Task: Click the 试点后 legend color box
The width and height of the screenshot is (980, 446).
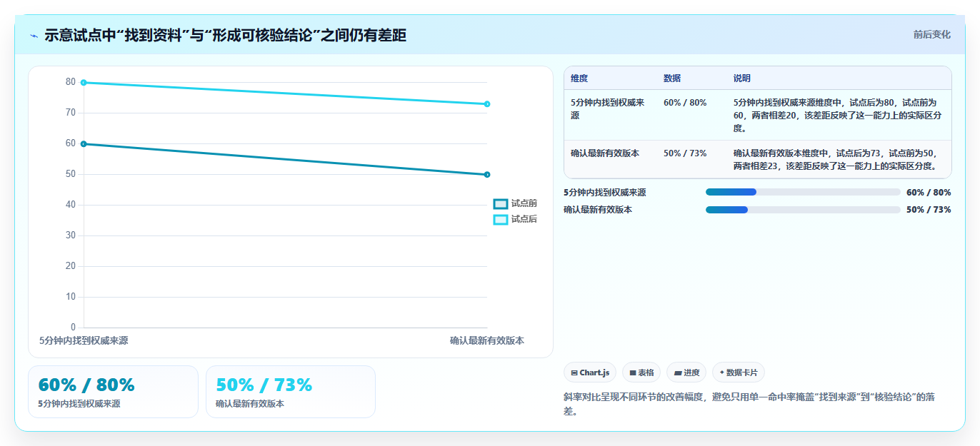Action: (501, 219)
